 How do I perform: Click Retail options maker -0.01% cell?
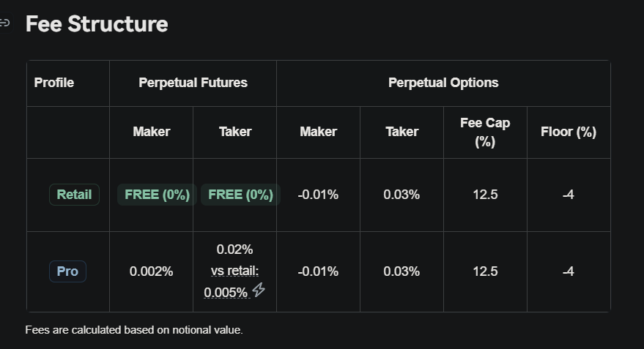click(x=318, y=195)
